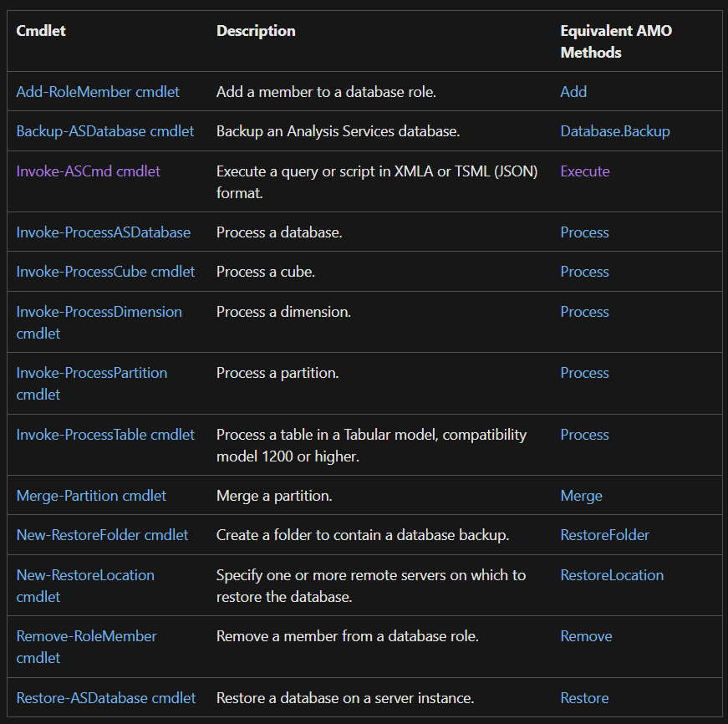Viewport: 728px width, 724px height.
Task: Click the Invoke-ProcessCube cmdlet link
Action: tap(104, 272)
